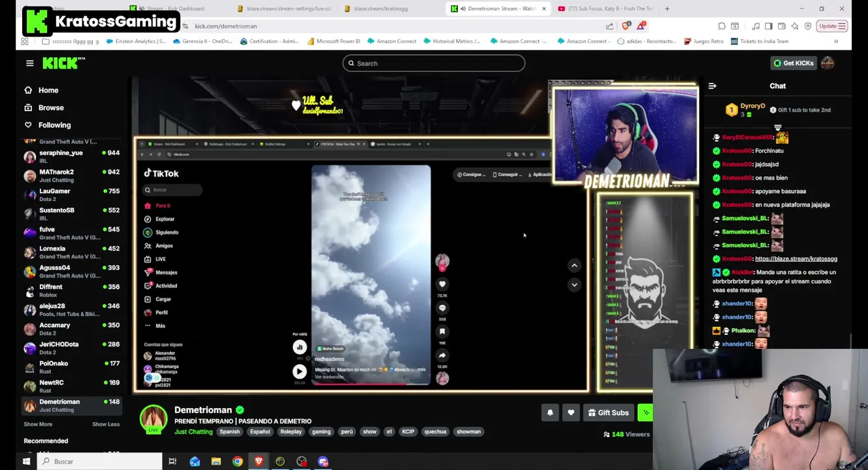Screen dimensions: 868x470
Task: Open alejus28 channel in sidebar
Action: click(72, 309)
